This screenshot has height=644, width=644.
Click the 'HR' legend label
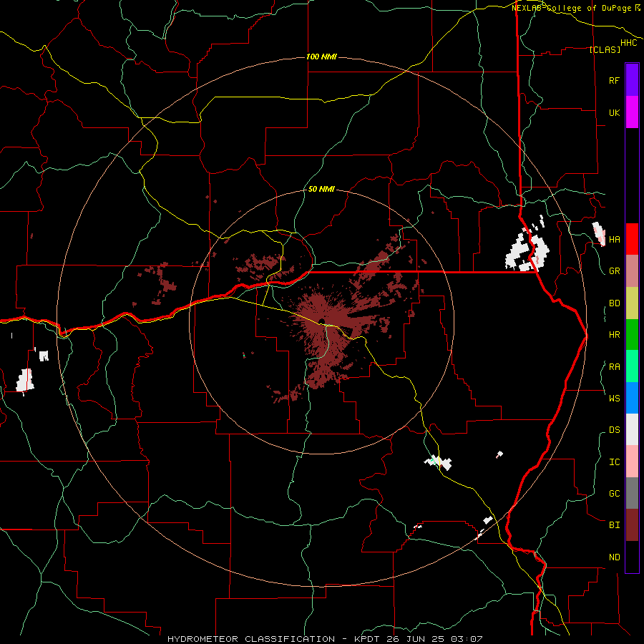pyautogui.click(x=614, y=335)
